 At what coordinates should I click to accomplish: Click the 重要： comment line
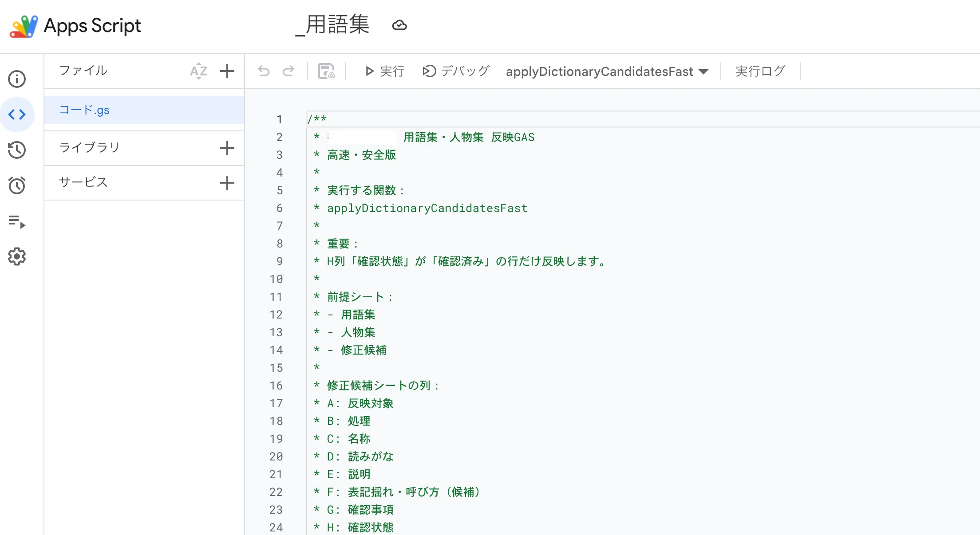point(343,244)
